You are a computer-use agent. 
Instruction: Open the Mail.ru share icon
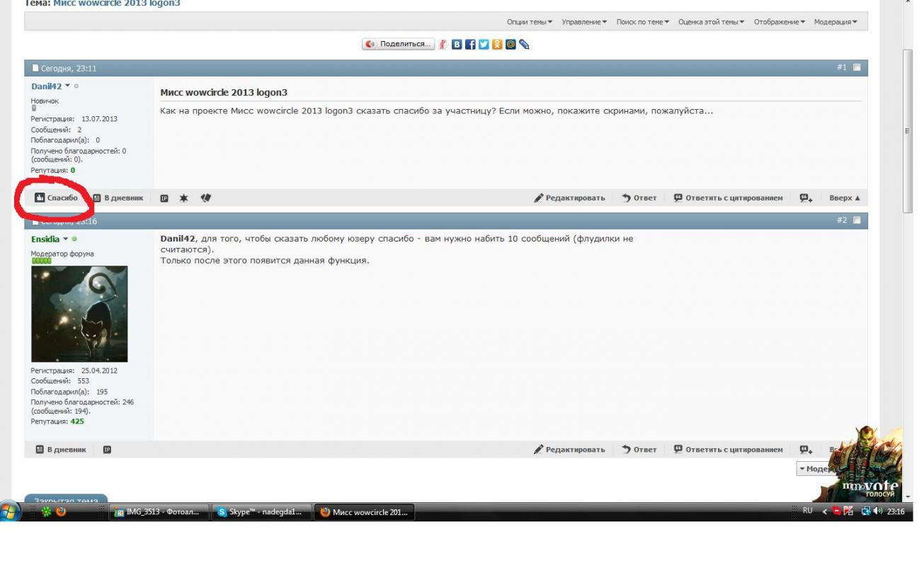coord(511,45)
